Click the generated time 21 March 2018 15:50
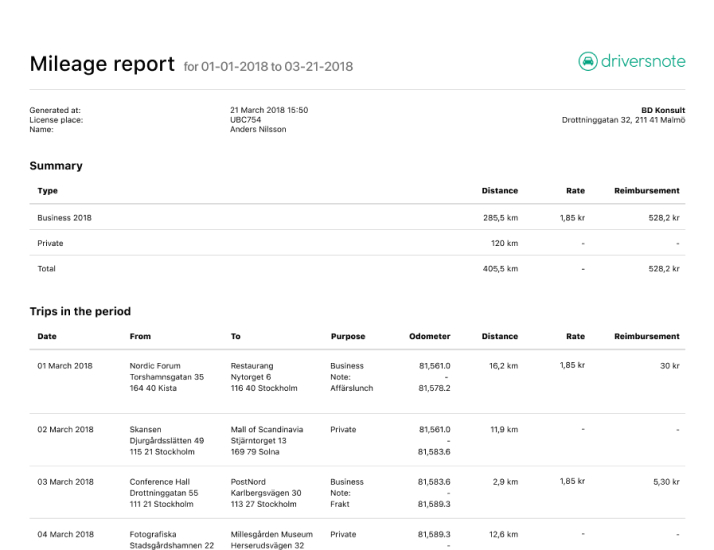 click(x=269, y=110)
